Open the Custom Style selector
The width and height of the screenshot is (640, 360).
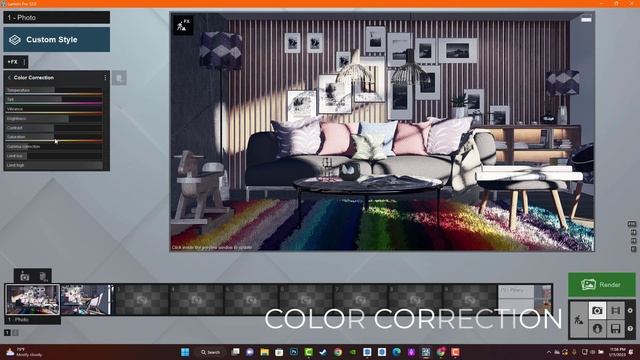(x=57, y=40)
